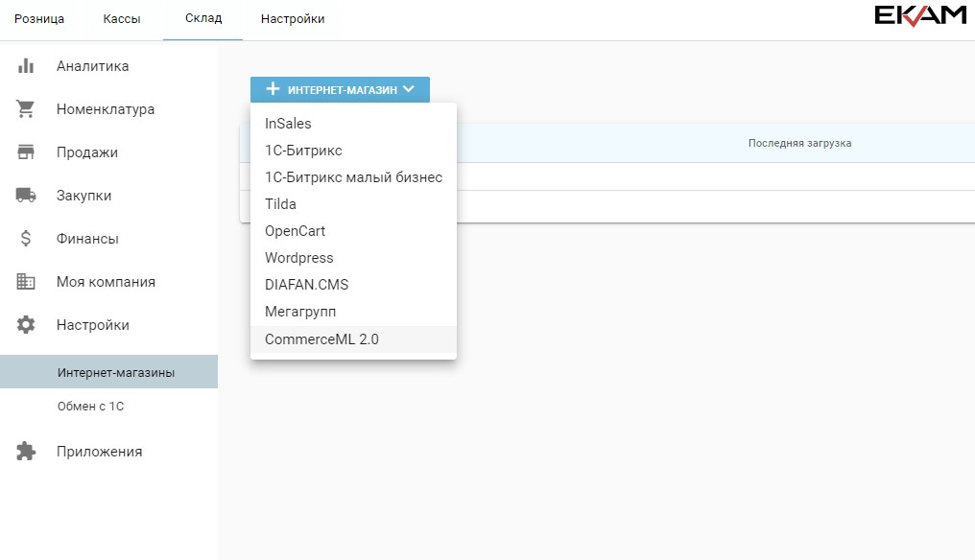The height and width of the screenshot is (560, 975).
Task: Click the ИНТЕРНЕТ-МАГАЗИН button label
Action: point(343,90)
